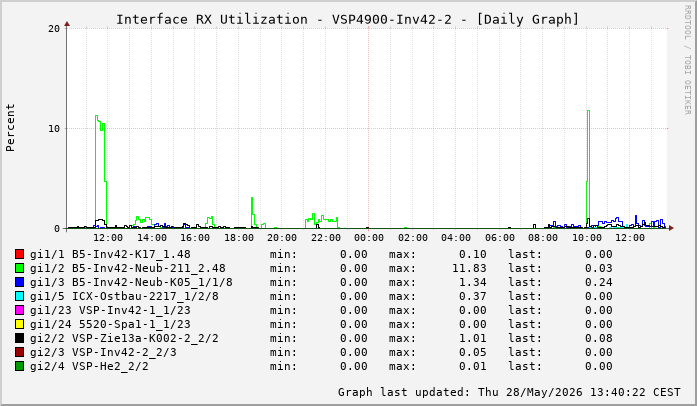Click the max value 0.05
This screenshot has height=406, width=697.
coord(473,352)
